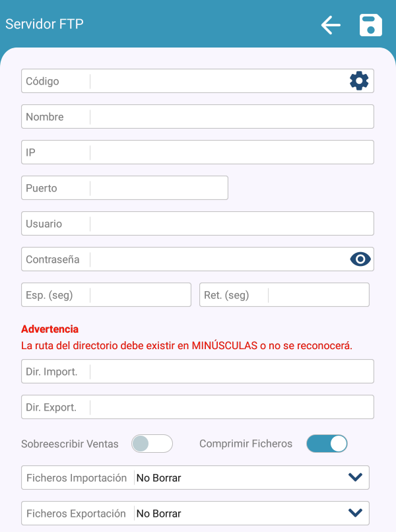Disable the Comprimir Ficheros switch
This screenshot has width=396, height=532.
[327, 444]
